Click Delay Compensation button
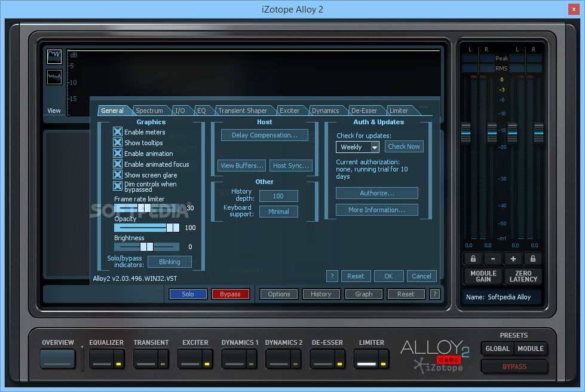 tap(265, 135)
